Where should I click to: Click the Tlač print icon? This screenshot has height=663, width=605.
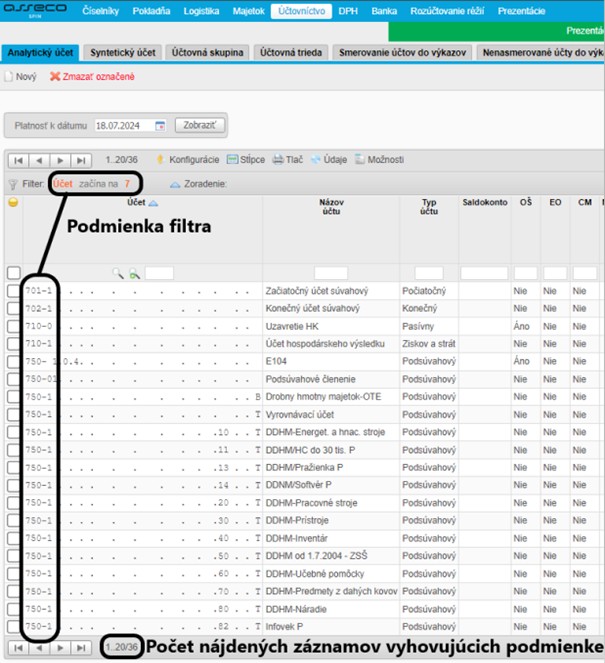pyautogui.click(x=276, y=159)
